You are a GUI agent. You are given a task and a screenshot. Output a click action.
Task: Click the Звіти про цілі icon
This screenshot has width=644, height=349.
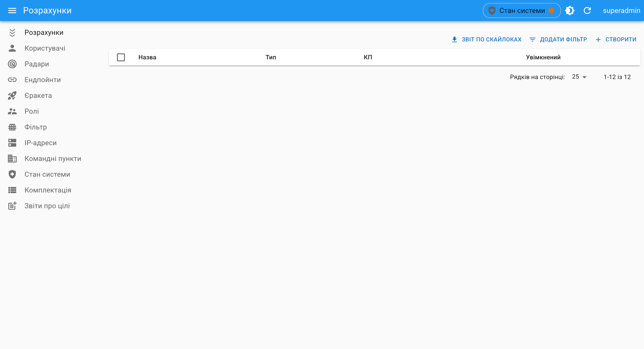click(12, 206)
